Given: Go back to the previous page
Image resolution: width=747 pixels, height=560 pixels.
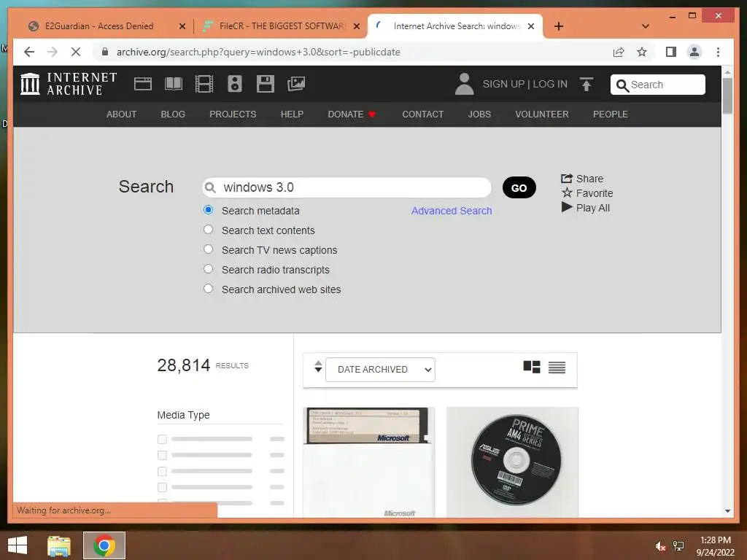Looking at the screenshot, I should pyautogui.click(x=29, y=52).
